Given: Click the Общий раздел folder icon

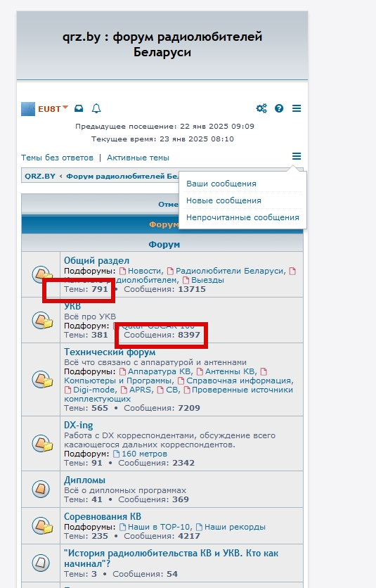Looking at the screenshot, I should 42,274.
